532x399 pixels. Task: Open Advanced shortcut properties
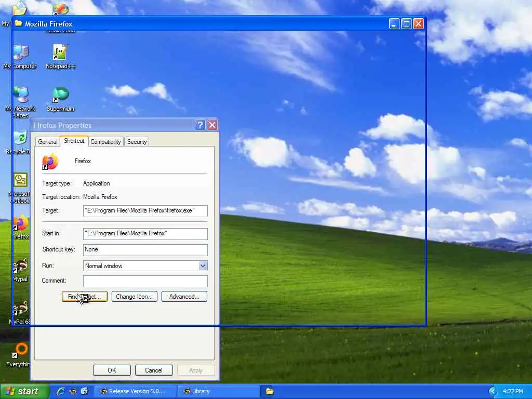coord(184,297)
